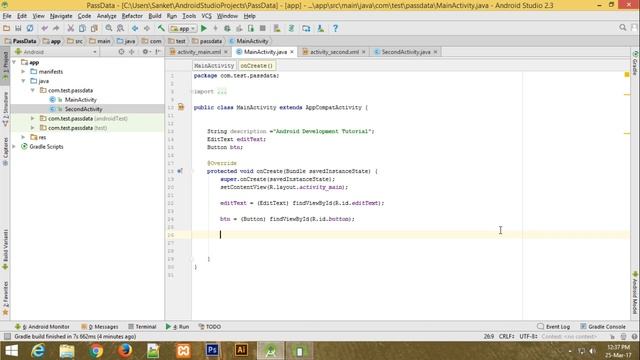Open the Navigate menu
The width and height of the screenshot is (640, 360).
pos(61,16)
